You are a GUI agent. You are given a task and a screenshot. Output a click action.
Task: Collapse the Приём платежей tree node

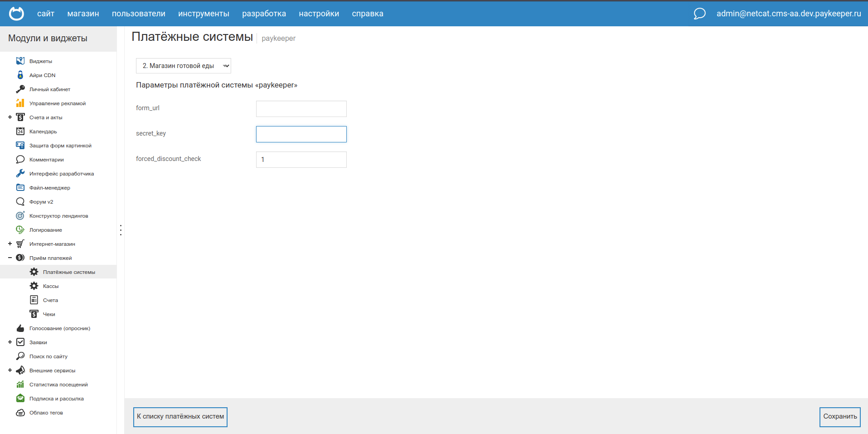(x=10, y=258)
